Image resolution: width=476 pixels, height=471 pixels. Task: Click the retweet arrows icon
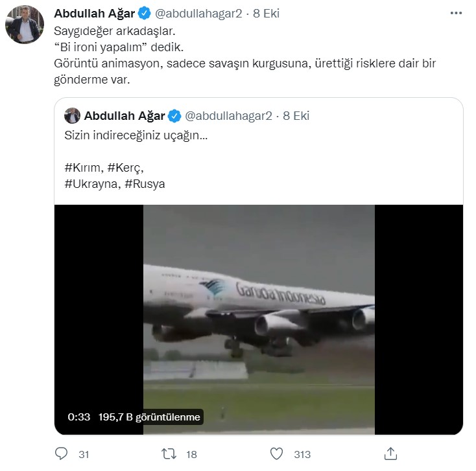[169, 454]
